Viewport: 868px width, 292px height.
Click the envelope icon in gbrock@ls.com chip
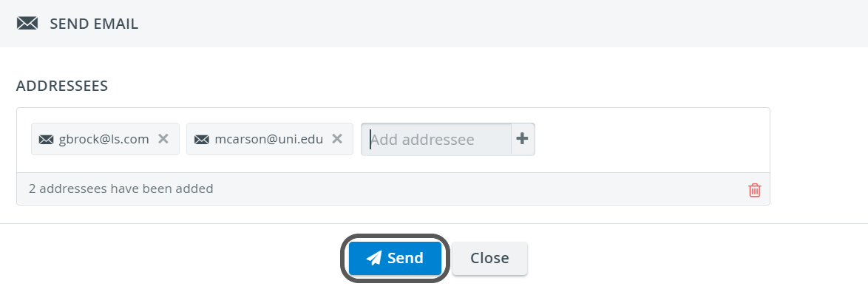coord(46,140)
